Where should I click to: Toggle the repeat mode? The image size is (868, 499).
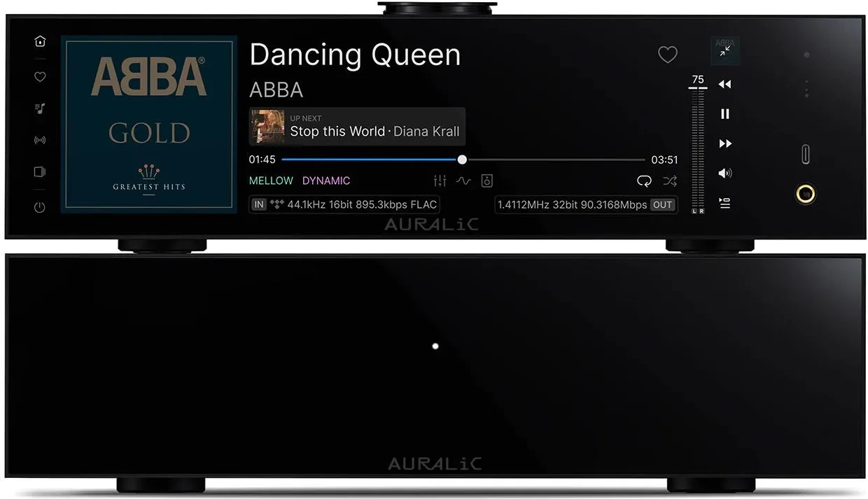click(x=644, y=181)
